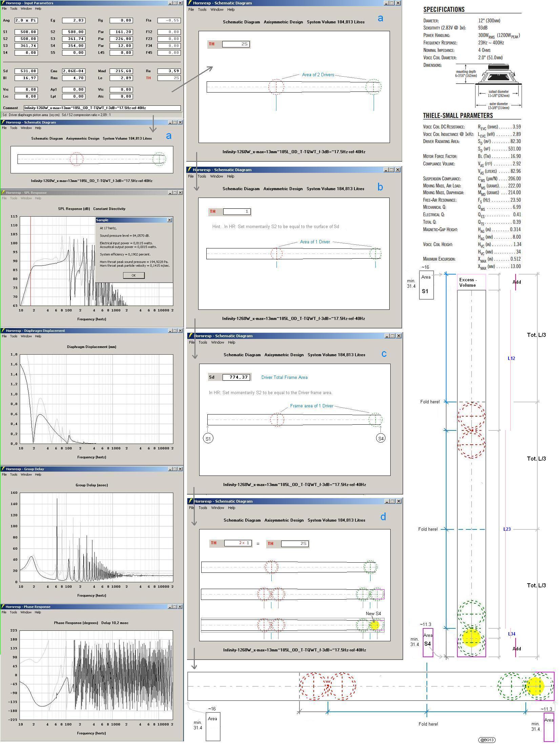Image resolution: width=560 pixels, height=747 pixels.
Task: Open File menu in Diaphragm Displacement window
Action: tap(4, 336)
